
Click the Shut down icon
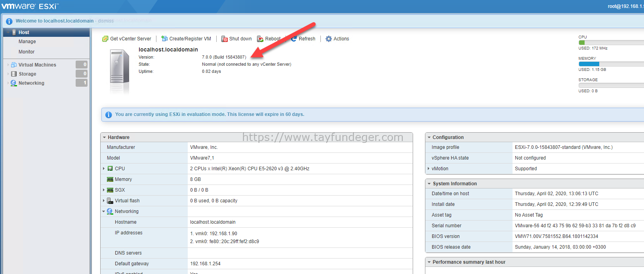tap(224, 39)
